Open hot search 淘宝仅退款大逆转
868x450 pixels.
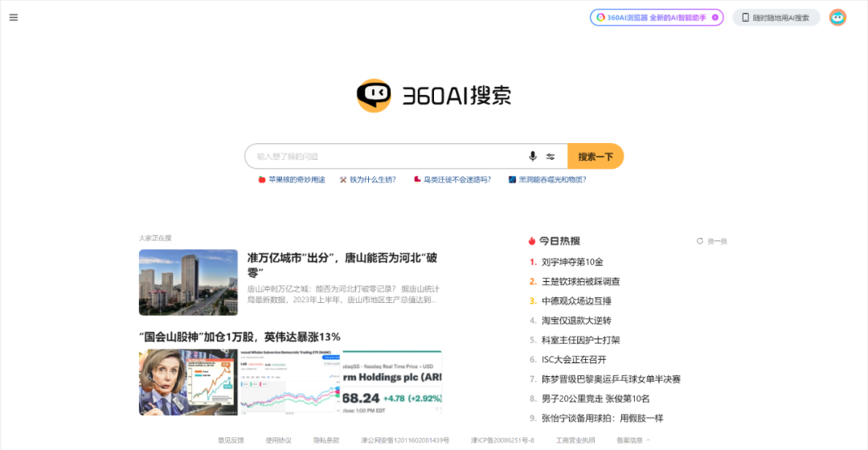[x=576, y=321]
